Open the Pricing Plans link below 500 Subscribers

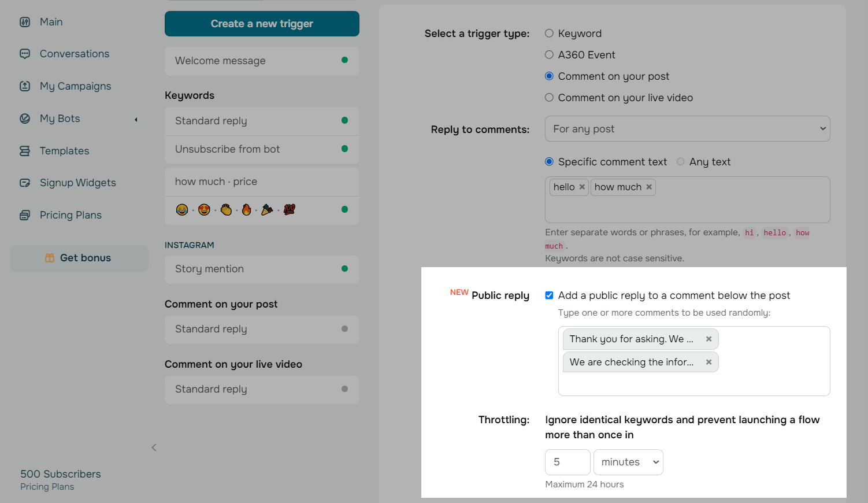pyautogui.click(x=47, y=486)
